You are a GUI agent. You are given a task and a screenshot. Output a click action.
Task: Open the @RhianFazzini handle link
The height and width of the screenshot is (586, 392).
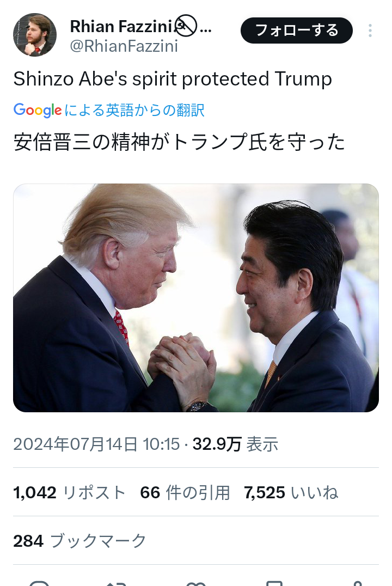124,46
